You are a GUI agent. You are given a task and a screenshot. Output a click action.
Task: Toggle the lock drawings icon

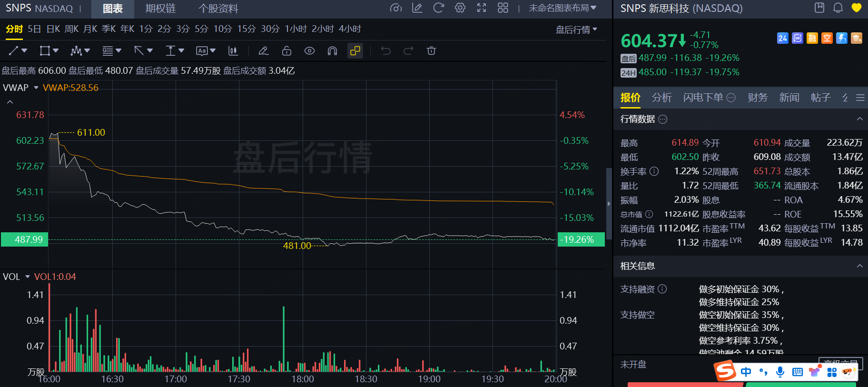click(286, 50)
